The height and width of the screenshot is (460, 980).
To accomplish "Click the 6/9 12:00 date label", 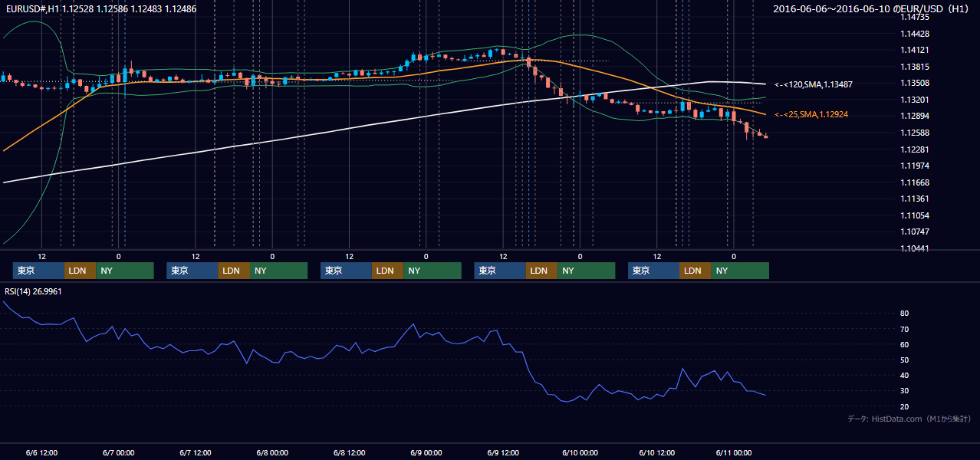I will coord(503,452).
